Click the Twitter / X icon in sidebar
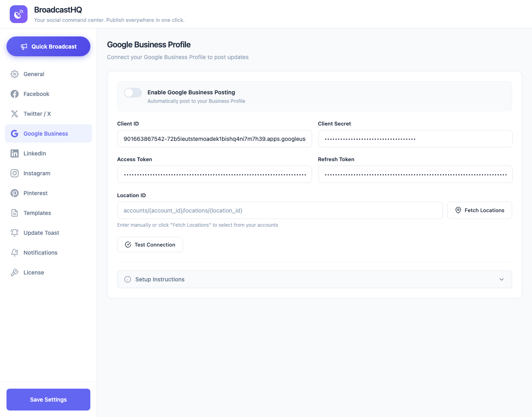The height and width of the screenshot is (417, 532). [14, 114]
